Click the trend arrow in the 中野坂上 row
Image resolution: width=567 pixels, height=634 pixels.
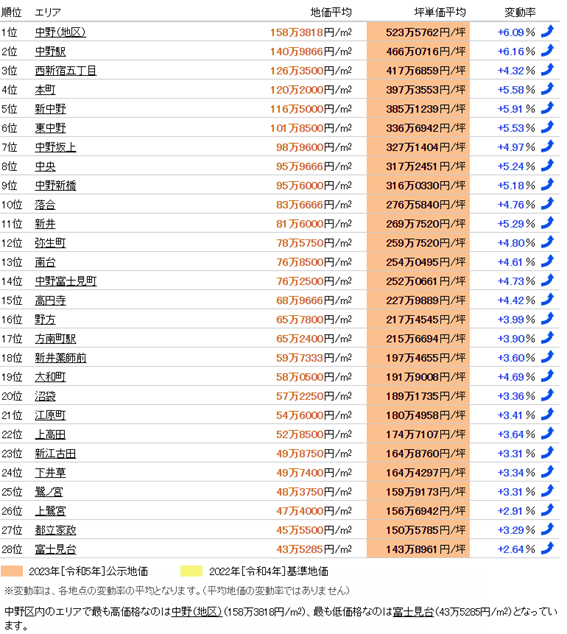click(x=547, y=146)
